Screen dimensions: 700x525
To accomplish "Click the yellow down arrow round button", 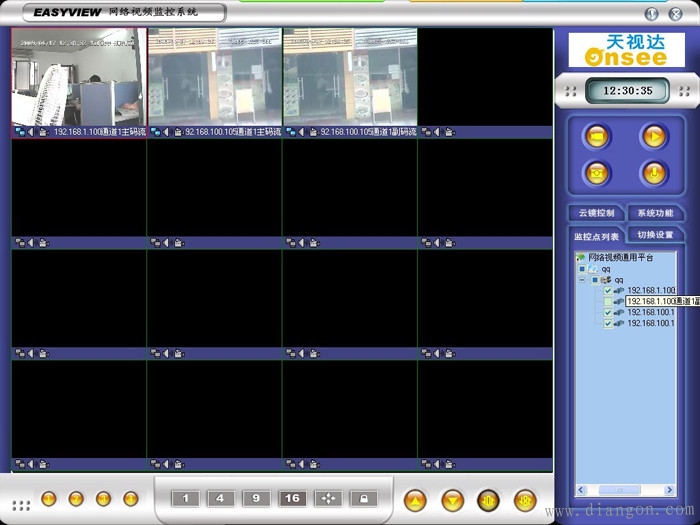I will [452, 500].
